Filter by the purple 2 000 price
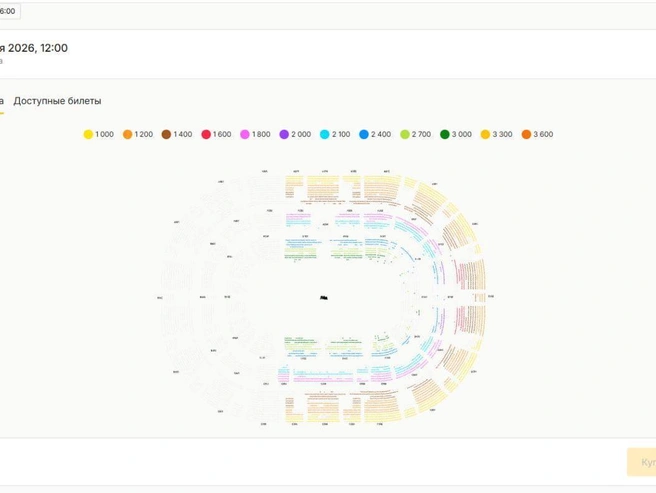656x493 pixels. [284, 134]
